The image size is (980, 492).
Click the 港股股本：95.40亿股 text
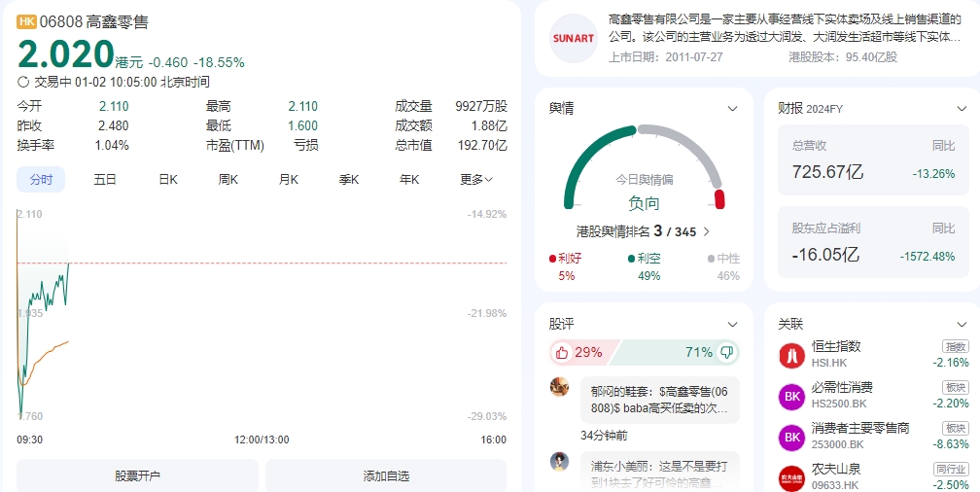[843, 57]
